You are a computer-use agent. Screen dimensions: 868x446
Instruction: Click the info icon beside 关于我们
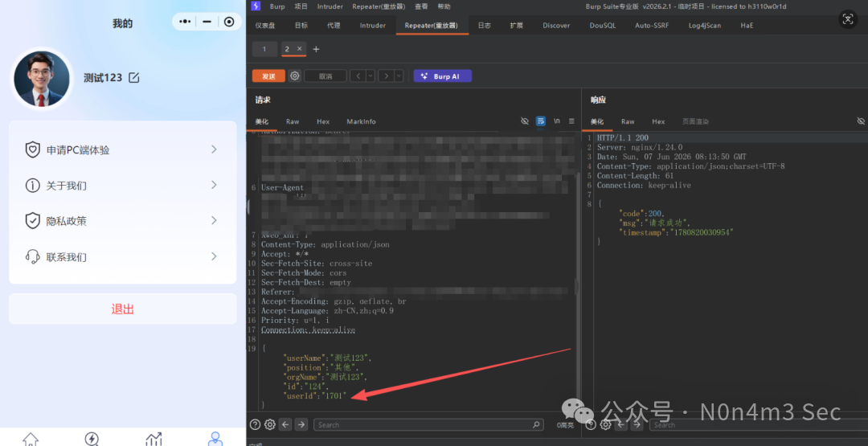click(x=33, y=186)
